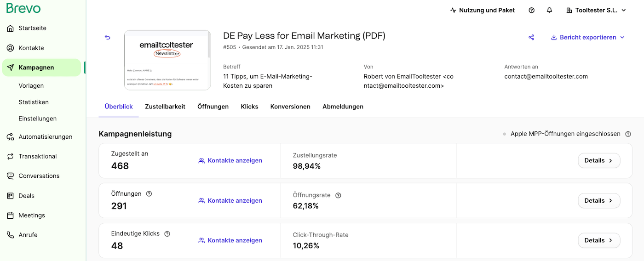Click info icon beside Öffnungen label
This screenshot has width=644, height=261.
(x=149, y=194)
